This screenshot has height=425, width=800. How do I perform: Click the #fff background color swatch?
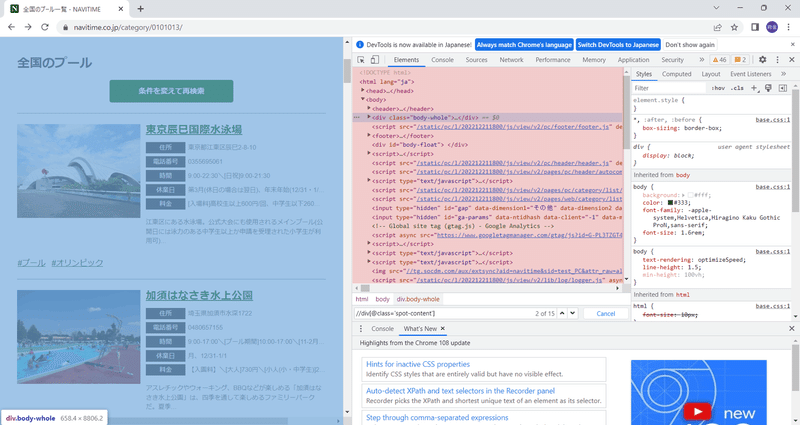coord(690,195)
